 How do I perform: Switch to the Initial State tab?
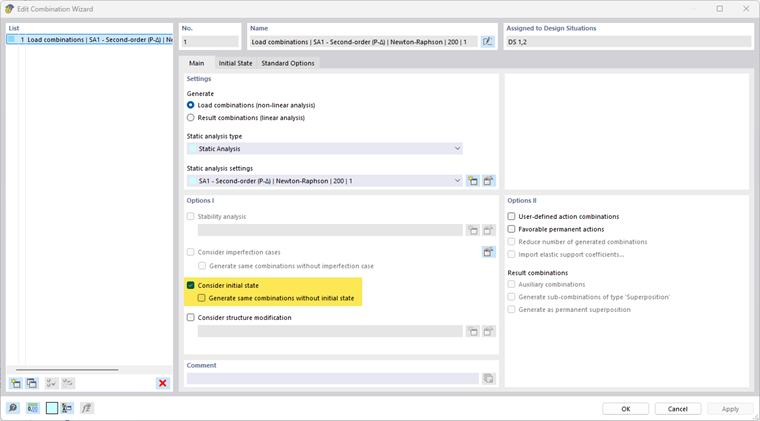pyautogui.click(x=235, y=63)
